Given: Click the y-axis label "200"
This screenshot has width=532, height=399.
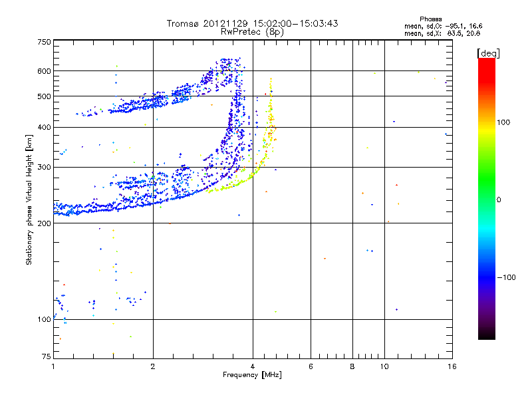Looking at the screenshot, I should [44, 223].
